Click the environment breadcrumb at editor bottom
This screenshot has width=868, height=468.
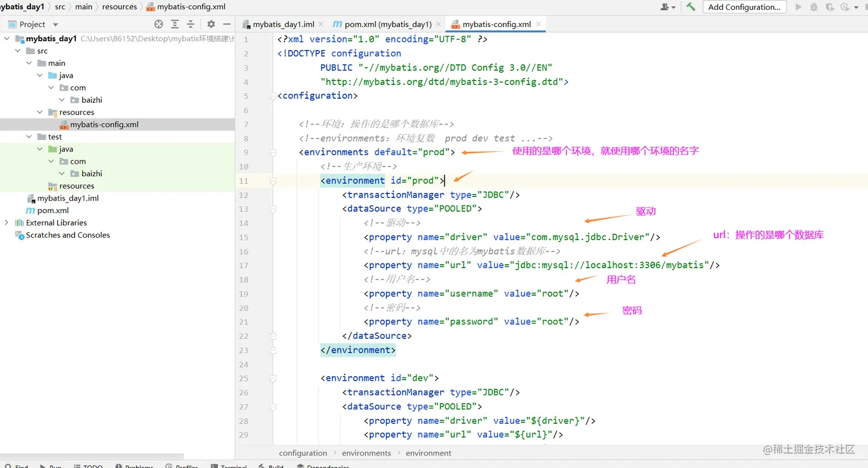click(428, 453)
